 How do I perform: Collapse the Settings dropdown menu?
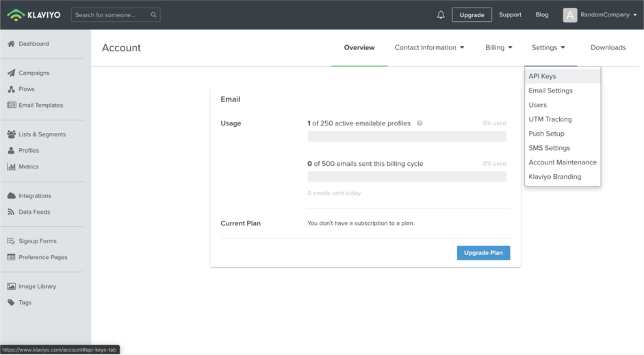pos(548,48)
